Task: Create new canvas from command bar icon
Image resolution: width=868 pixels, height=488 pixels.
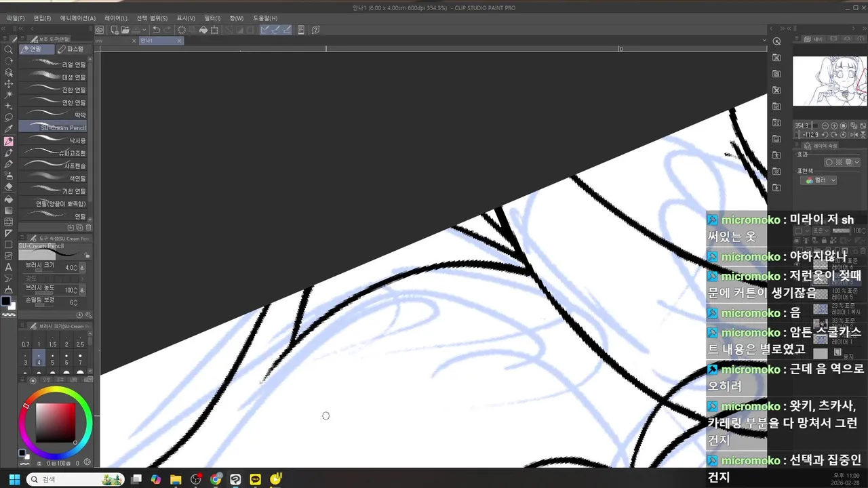Action: (x=114, y=30)
